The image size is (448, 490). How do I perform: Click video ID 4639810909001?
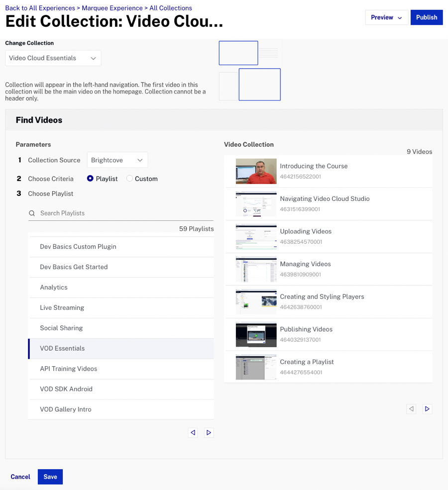click(x=301, y=275)
